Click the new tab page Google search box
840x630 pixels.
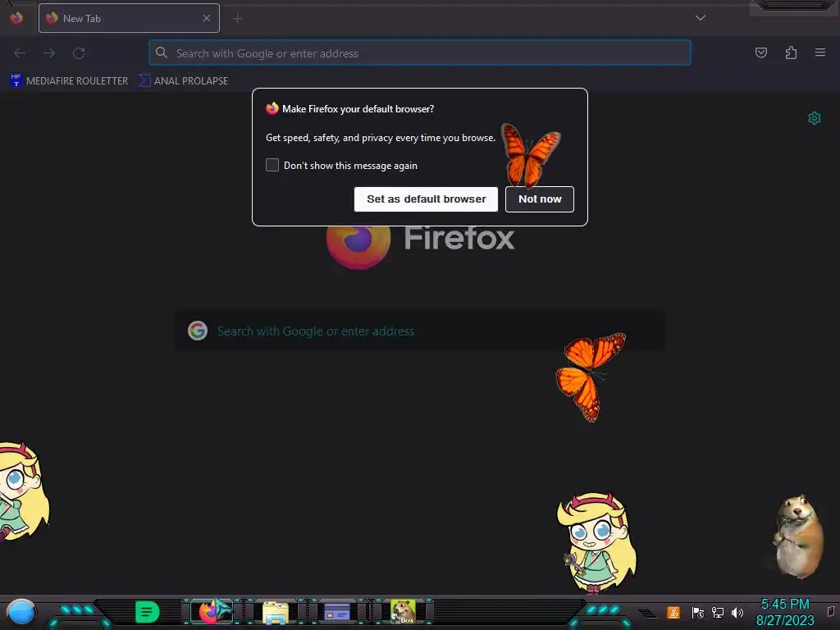click(420, 331)
